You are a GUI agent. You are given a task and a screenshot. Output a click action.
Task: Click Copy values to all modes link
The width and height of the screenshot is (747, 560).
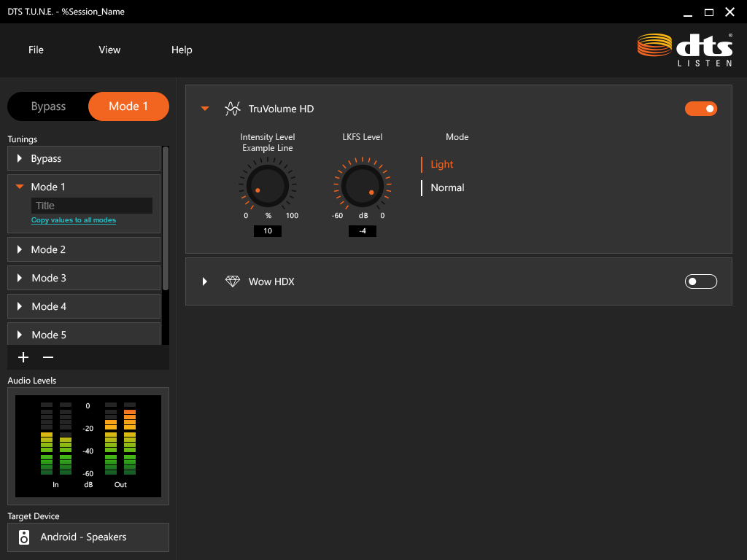(74, 220)
